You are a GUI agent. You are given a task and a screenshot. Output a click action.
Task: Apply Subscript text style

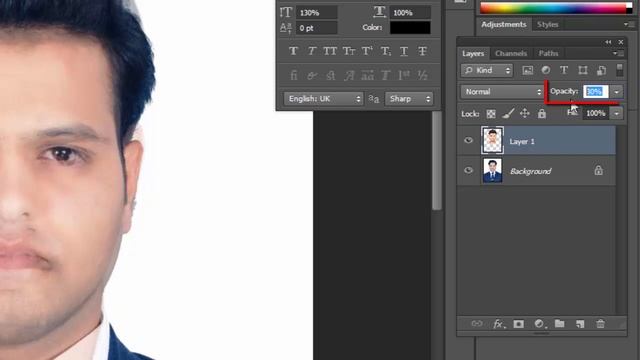click(386, 51)
